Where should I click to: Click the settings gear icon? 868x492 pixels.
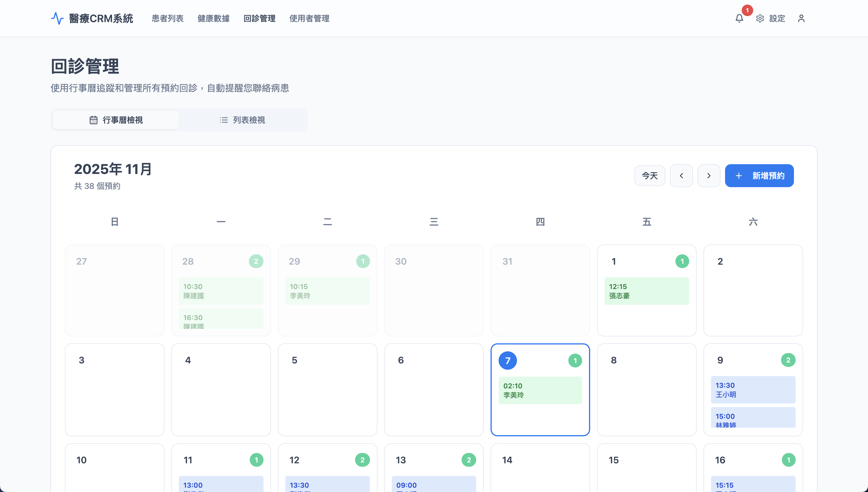click(x=760, y=18)
